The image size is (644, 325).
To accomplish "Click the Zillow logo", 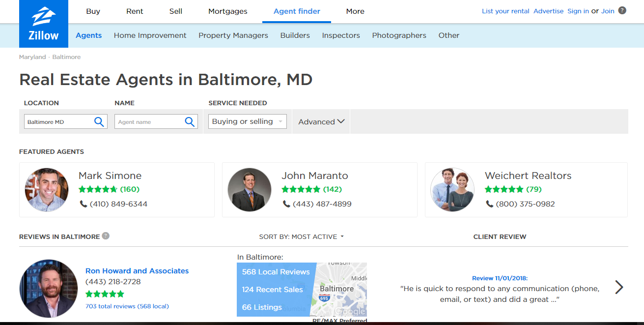I will pos(44,24).
